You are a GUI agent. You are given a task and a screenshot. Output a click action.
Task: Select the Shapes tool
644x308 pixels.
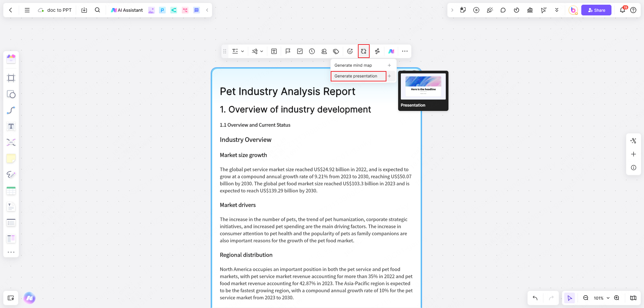tap(11, 94)
